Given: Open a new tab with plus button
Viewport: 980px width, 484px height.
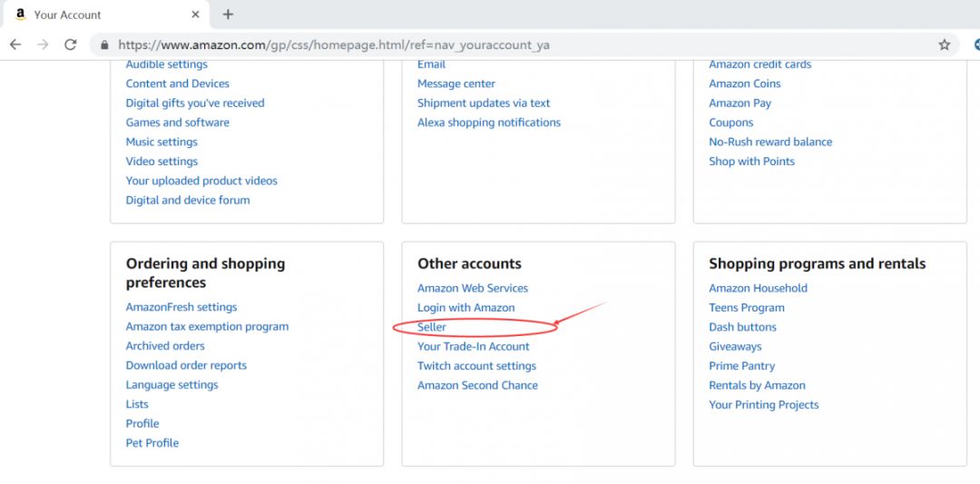Looking at the screenshot, I should pyautogui.click(x=228, y=15).
